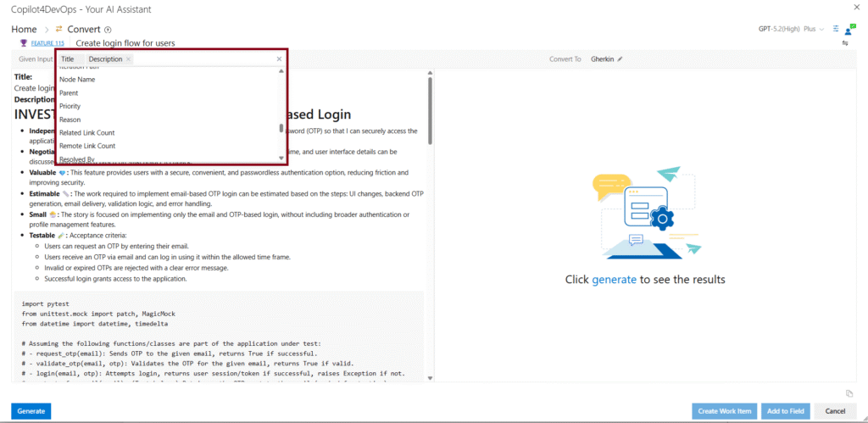868x423 pixels.
Task: Select Reason from the field list
Action: 70,120
